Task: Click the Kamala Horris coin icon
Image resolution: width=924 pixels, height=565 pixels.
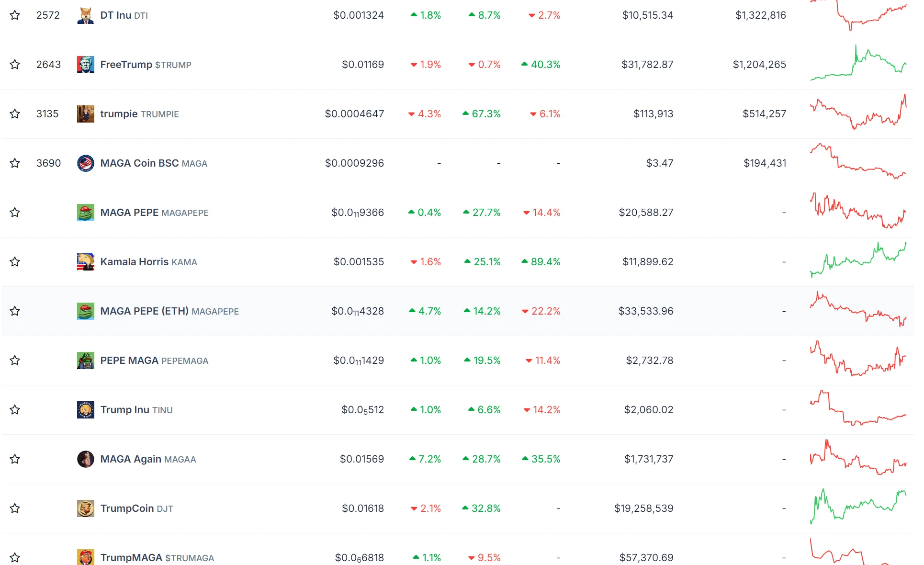Action: 85,262
